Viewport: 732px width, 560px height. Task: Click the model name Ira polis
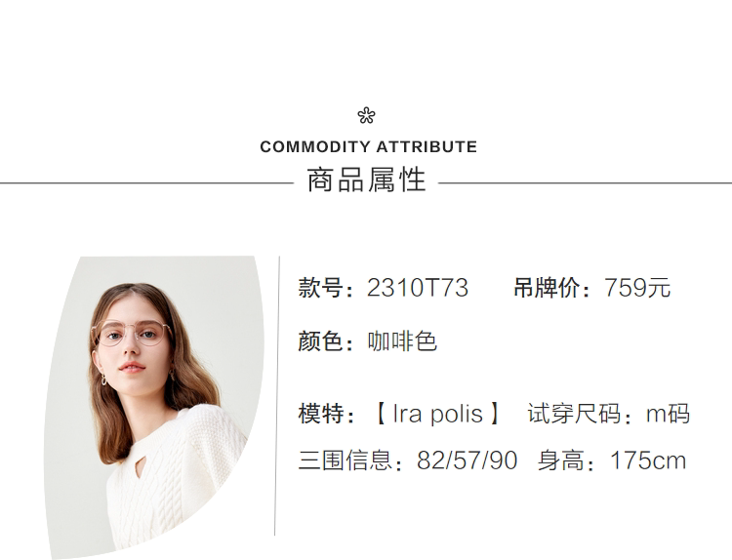tap(437, 414)
